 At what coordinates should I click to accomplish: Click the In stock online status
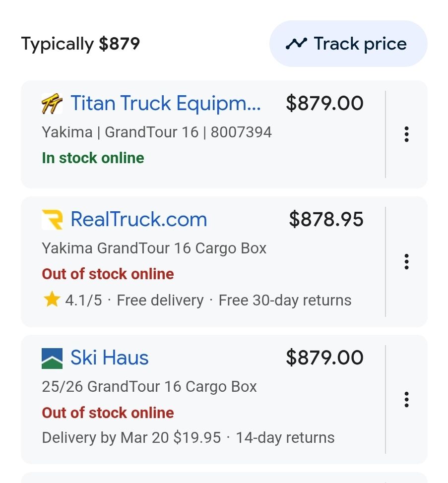coord(93,158)
